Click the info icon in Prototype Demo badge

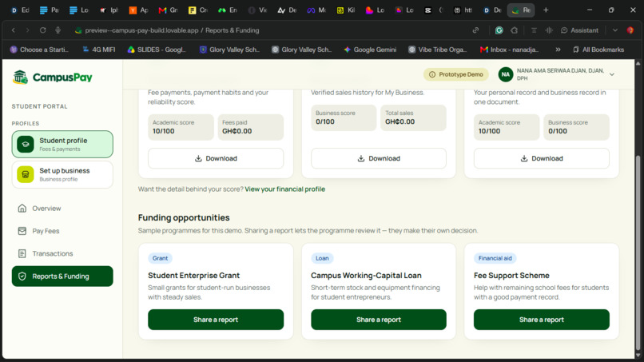point(432,74)
